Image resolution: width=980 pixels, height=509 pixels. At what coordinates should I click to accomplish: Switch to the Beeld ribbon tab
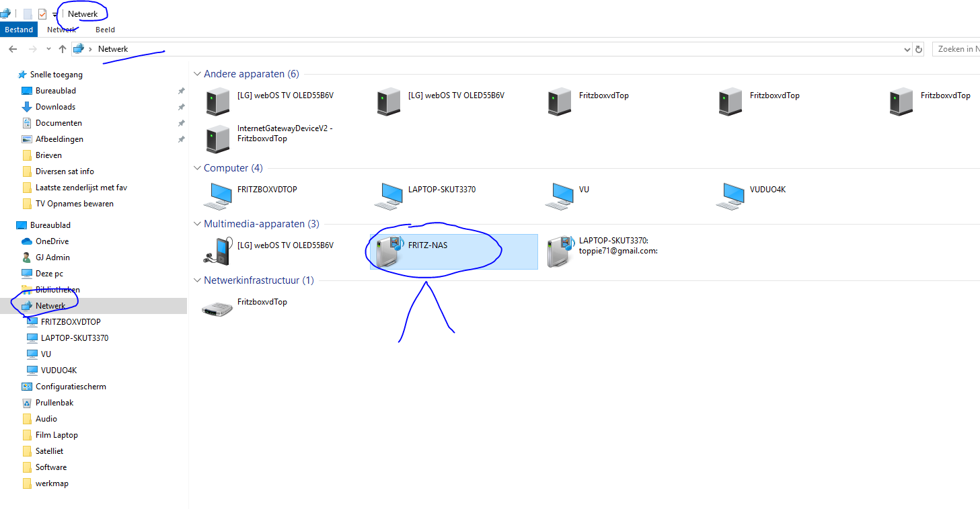(x=105, y=30)
